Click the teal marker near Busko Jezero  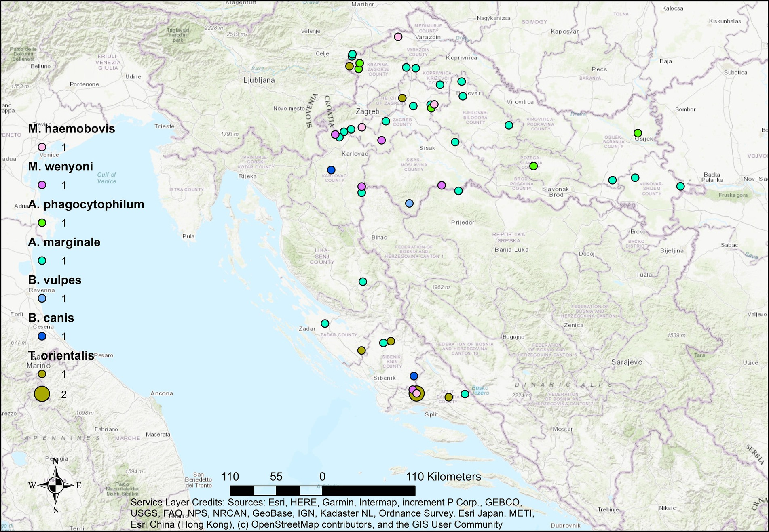(465, 394)
